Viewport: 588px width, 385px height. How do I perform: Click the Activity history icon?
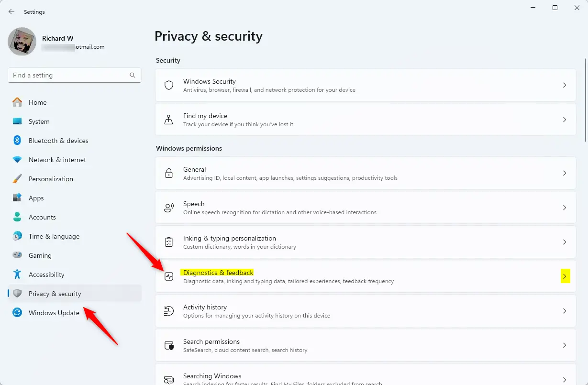(169, 311)
